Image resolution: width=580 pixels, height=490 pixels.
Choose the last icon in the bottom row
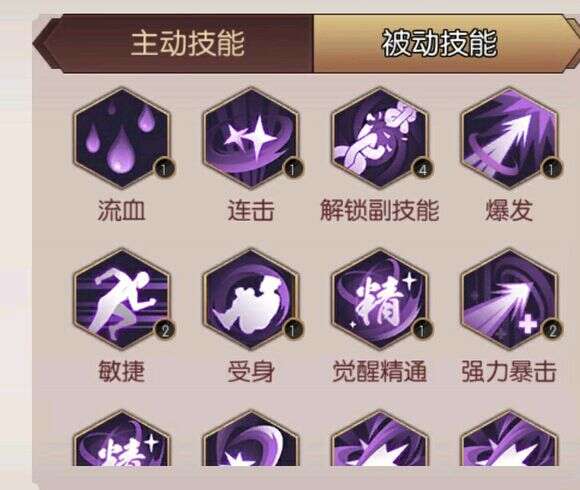509,438
